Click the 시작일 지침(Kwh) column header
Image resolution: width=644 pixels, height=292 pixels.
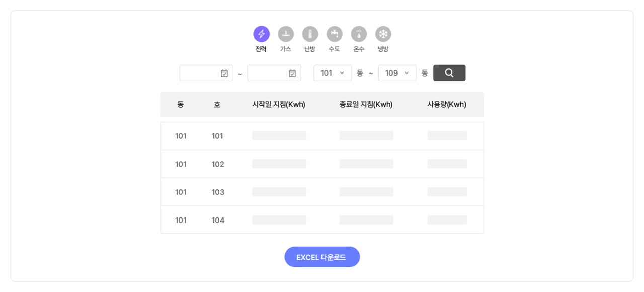click(279, 104)
